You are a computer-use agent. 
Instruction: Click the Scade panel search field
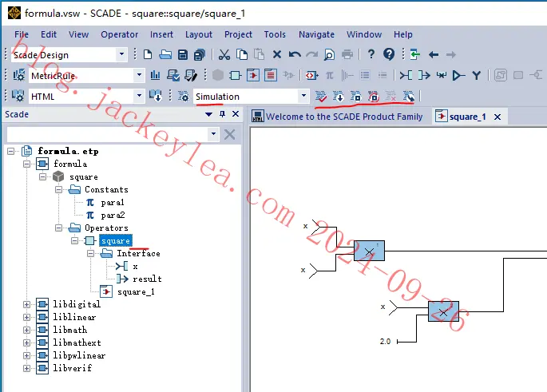click(108, 134)
